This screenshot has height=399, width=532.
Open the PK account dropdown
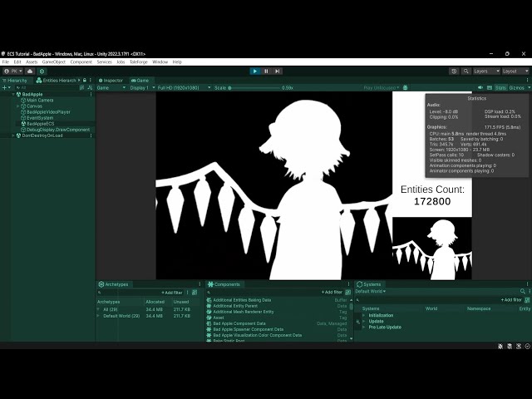13,71
